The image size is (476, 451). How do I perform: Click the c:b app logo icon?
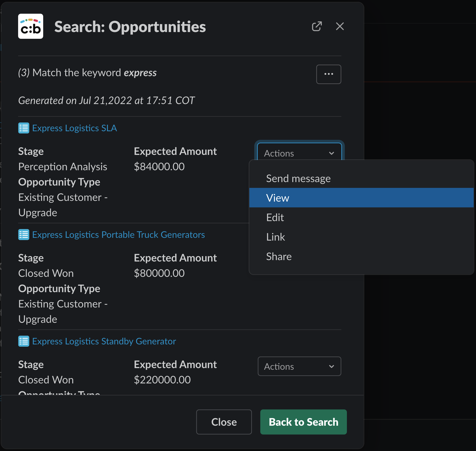pos(30,26)
